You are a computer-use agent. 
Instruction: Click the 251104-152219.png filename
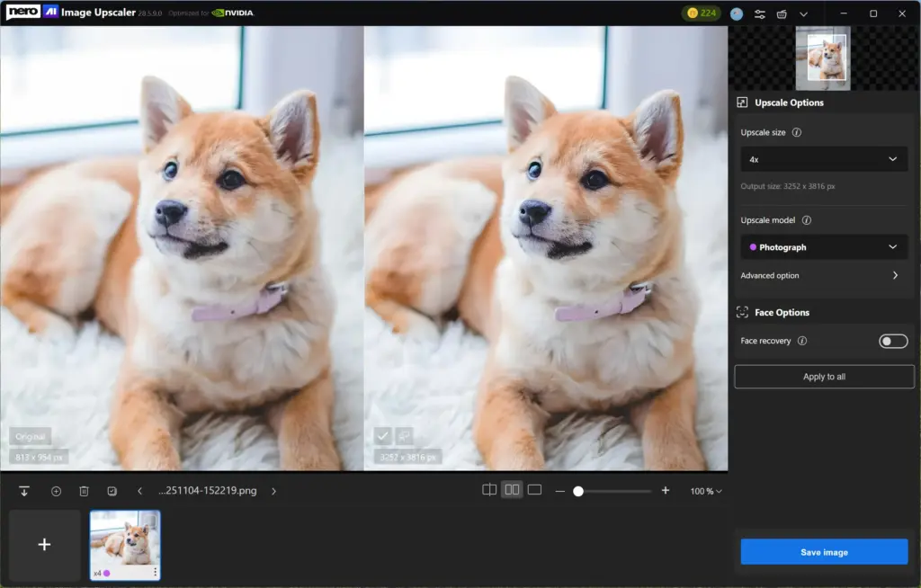tap(207, 490)
